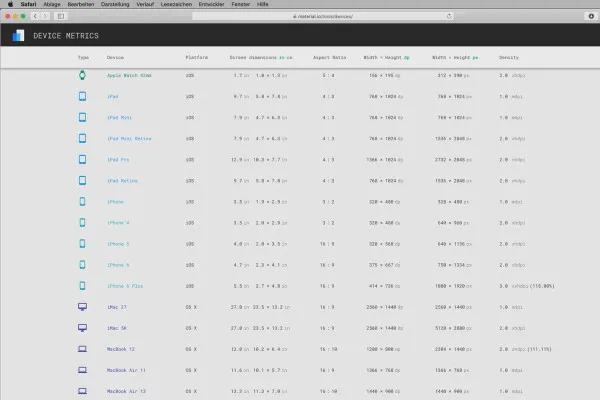The width and height of the screenshot is (600, 400).
Task: Show the Safari sidebar
Action: 61,16
